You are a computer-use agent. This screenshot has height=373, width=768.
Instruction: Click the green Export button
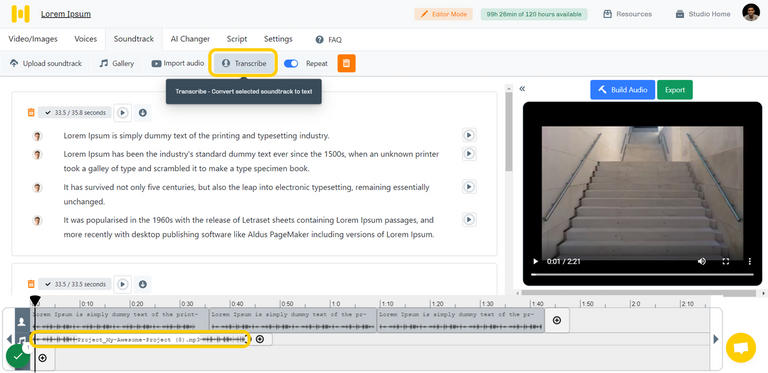tap(675, 90)
